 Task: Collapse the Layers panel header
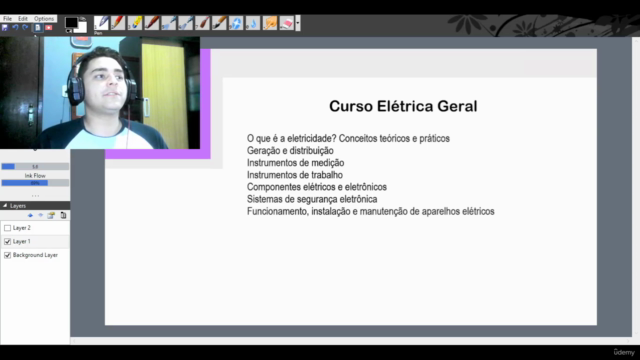coord(35,206)
